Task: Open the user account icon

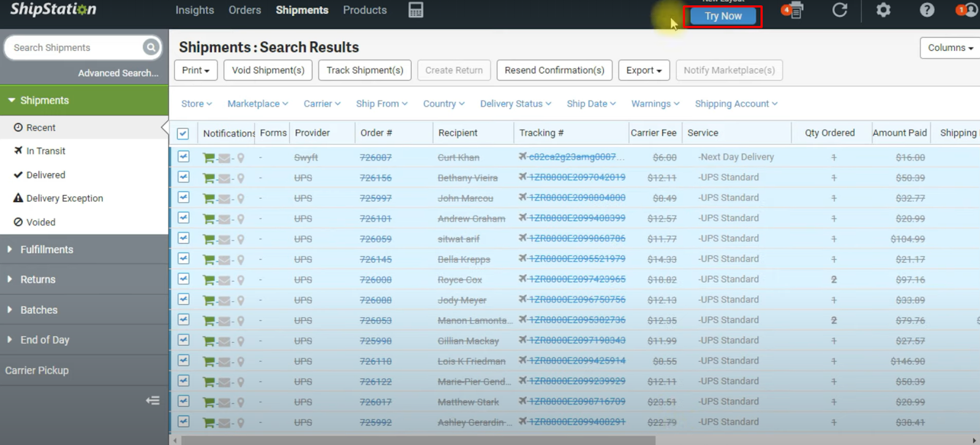Action: 971,10
